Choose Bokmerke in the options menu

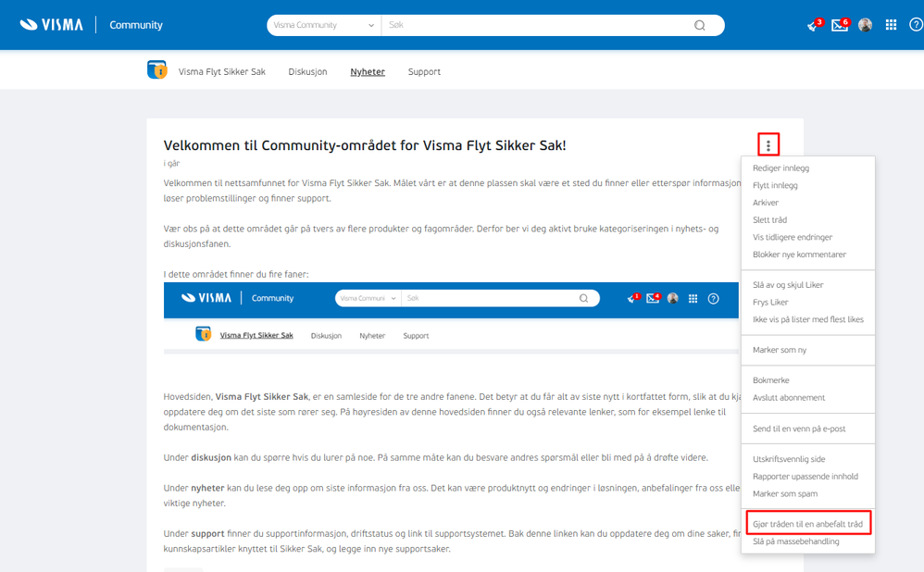pyautogui.click(x=771, y=380)
